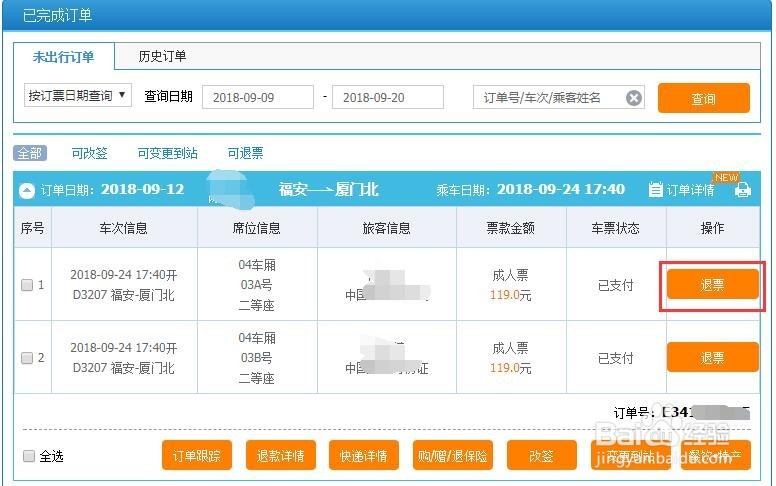Collapse the order with the circular arrow icon
Viewport: 776px width, 486px height.
coord(27,191)
